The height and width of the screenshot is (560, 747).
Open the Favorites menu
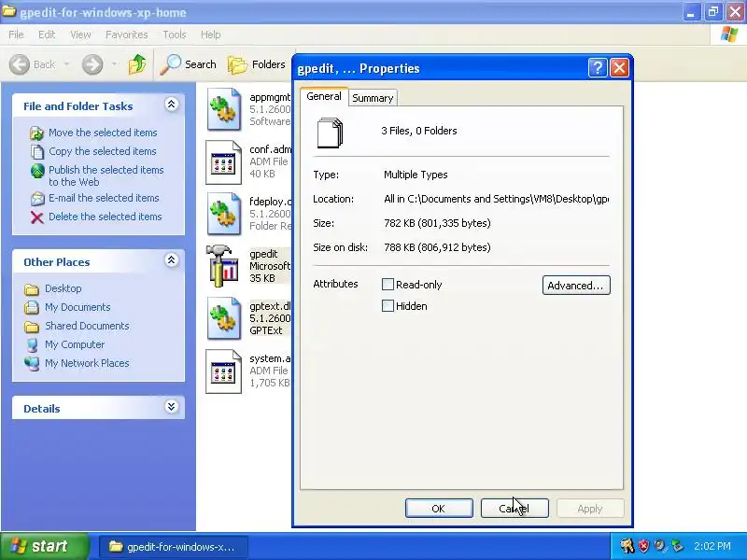pyautogui.click(x=127, y=35)
